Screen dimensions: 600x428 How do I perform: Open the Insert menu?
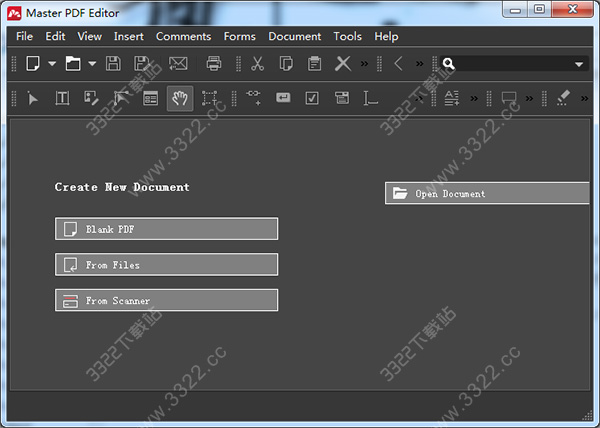tap(129, 37)
